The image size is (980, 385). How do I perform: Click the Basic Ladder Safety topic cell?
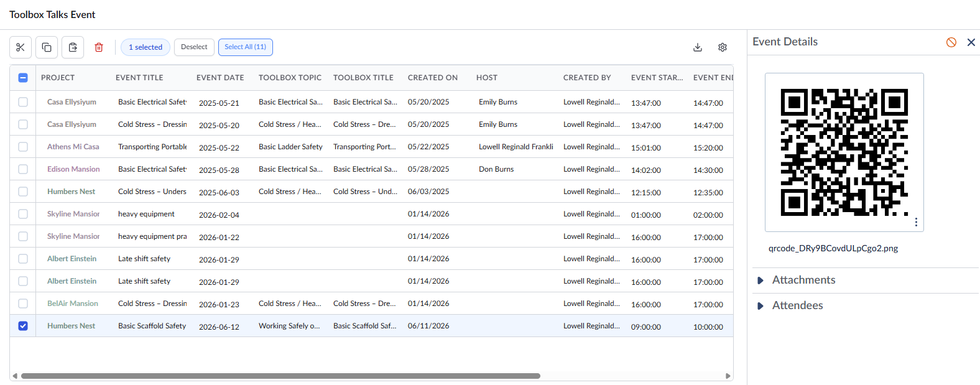pos(290,147)
